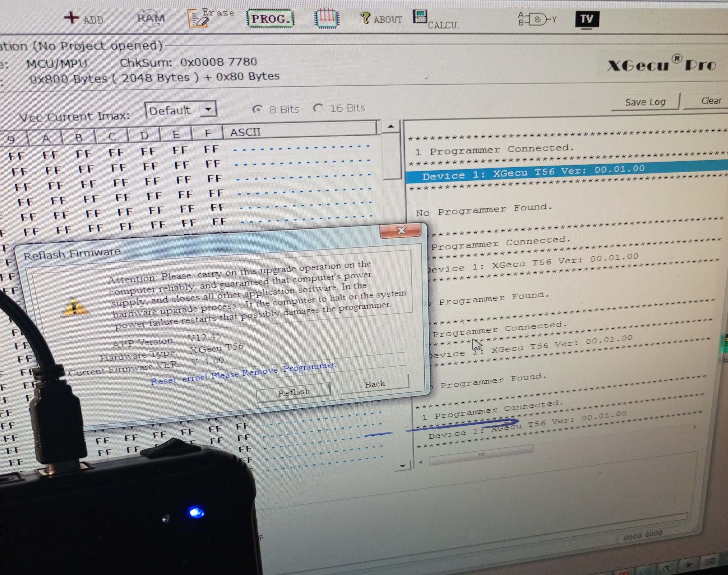Viewport: 728px width, 575px height.
Task: Open the ABOUT question mark icon
Action: coord(365,18)
